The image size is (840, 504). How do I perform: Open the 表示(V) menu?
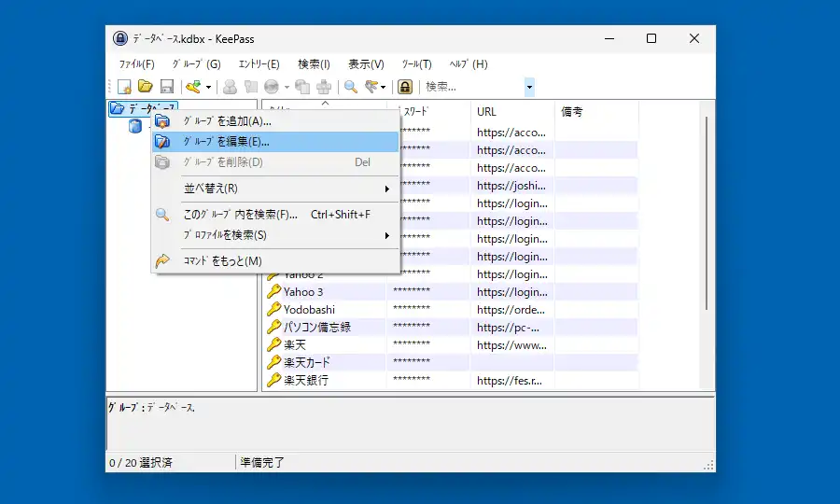coord(366,64)
